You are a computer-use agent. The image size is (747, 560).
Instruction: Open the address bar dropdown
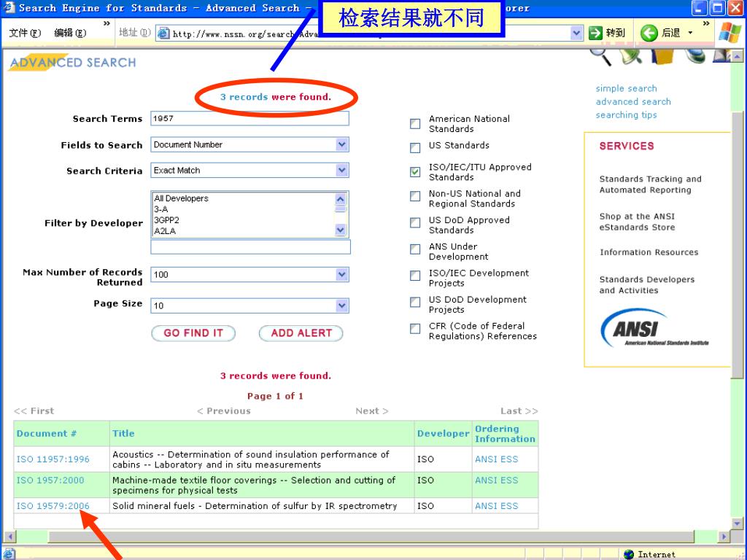(576, 33)
